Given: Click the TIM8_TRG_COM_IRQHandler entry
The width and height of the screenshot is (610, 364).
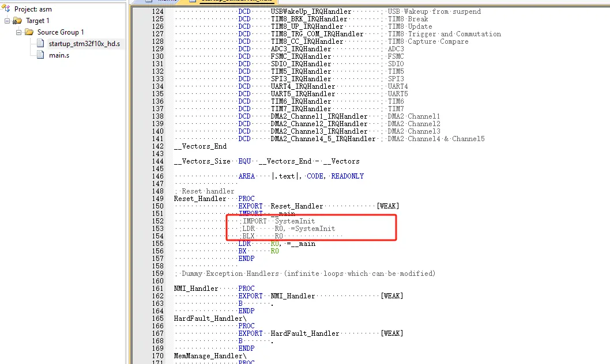Looking at the screenshot, I should click(x=317, y=34).
